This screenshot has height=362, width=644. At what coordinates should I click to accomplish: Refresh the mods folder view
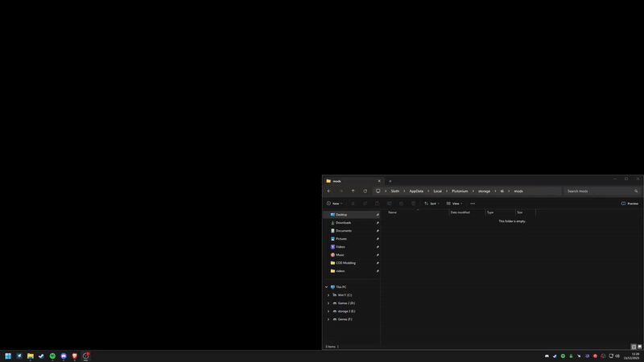pyautogui.click(x=365, y=191)
